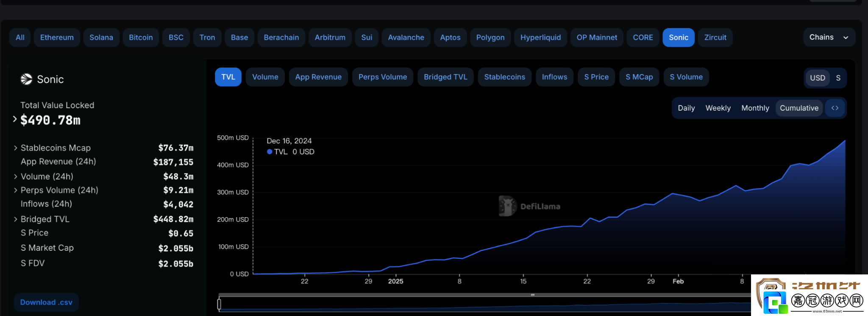Open the Chains dropdown

pyautogui.click(x=829, y=37)
